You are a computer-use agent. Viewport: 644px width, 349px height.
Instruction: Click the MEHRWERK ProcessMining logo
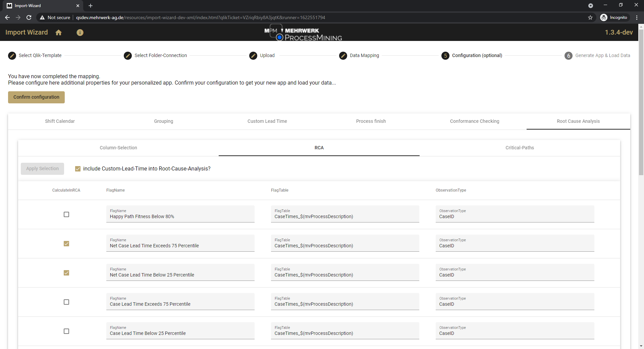coord(303,33)
